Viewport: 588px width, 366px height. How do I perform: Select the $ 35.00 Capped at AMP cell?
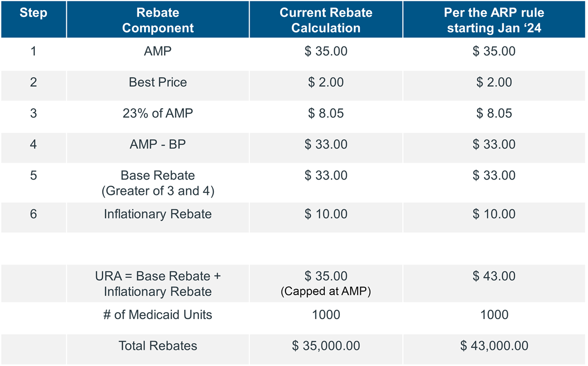point(326,284)
